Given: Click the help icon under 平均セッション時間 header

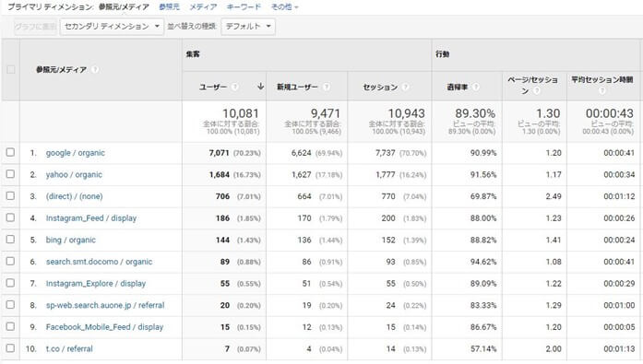Looking at the screenshot, I should click(602, 90).
